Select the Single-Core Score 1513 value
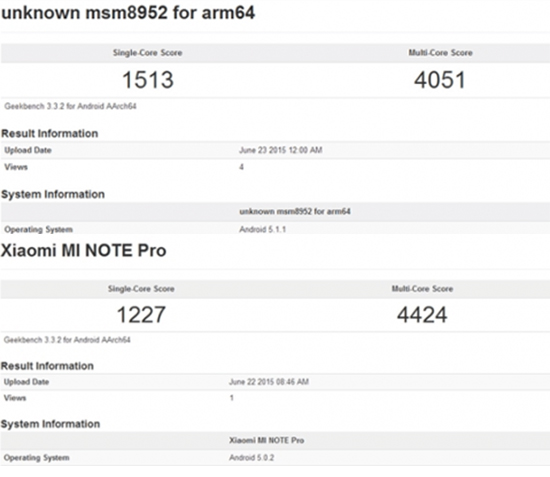The height and width of the screenshot is (477, 550). click(x=148, y=80)
